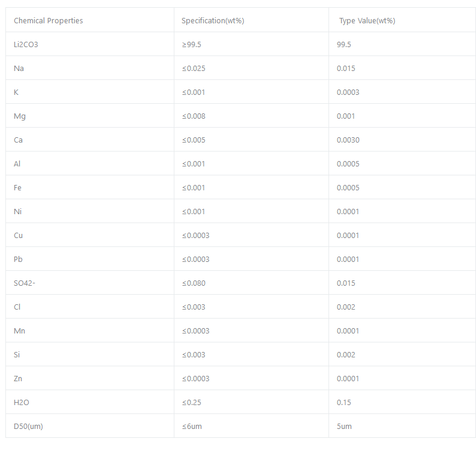Click the Ni row label

coord(18,212)
